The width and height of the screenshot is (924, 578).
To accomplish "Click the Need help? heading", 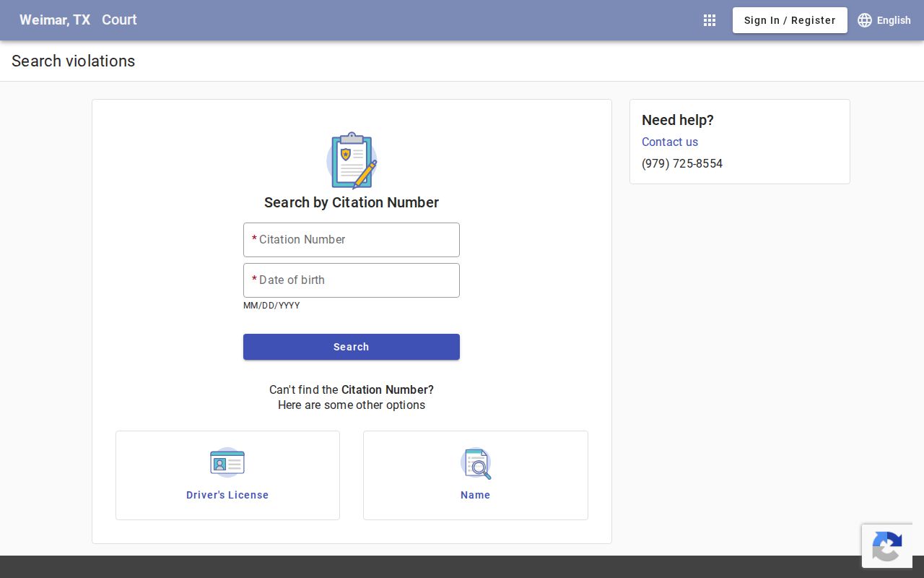I will click(x=678, y=120).
